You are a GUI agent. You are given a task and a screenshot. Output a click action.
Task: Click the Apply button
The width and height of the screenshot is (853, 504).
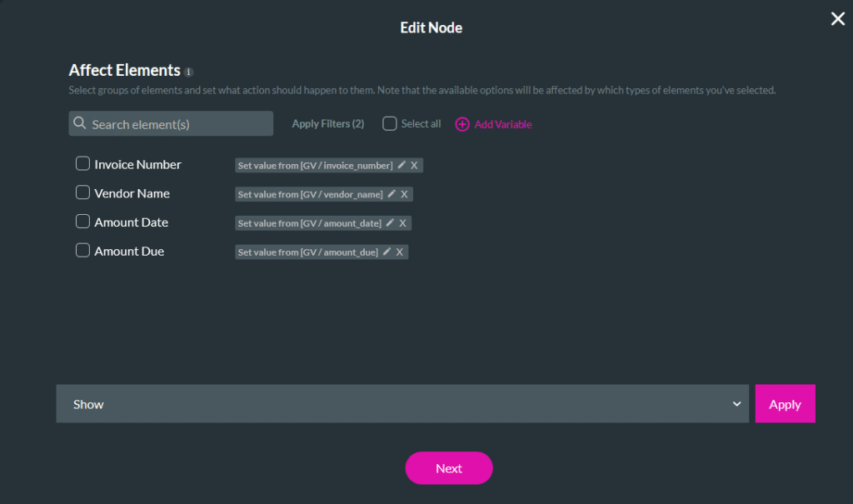coord(785,403)
